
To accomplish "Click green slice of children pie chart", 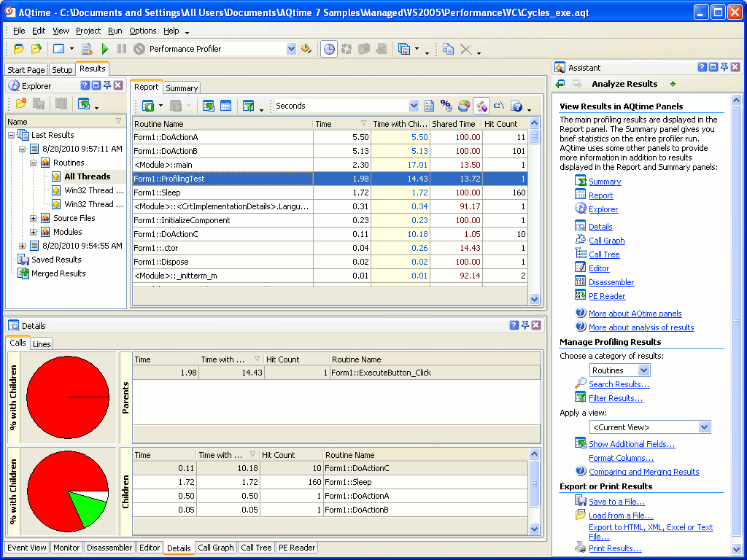I will (88, 510).
